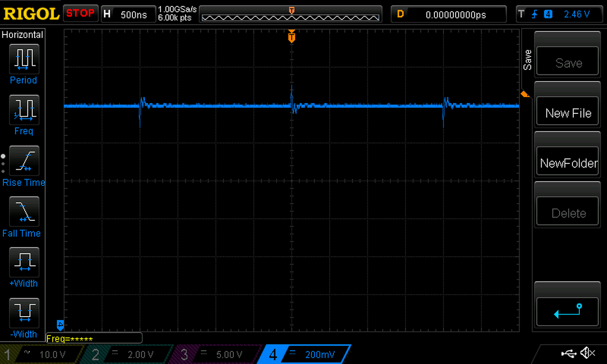Click the Save side menu label

click(x=527, y=60)
